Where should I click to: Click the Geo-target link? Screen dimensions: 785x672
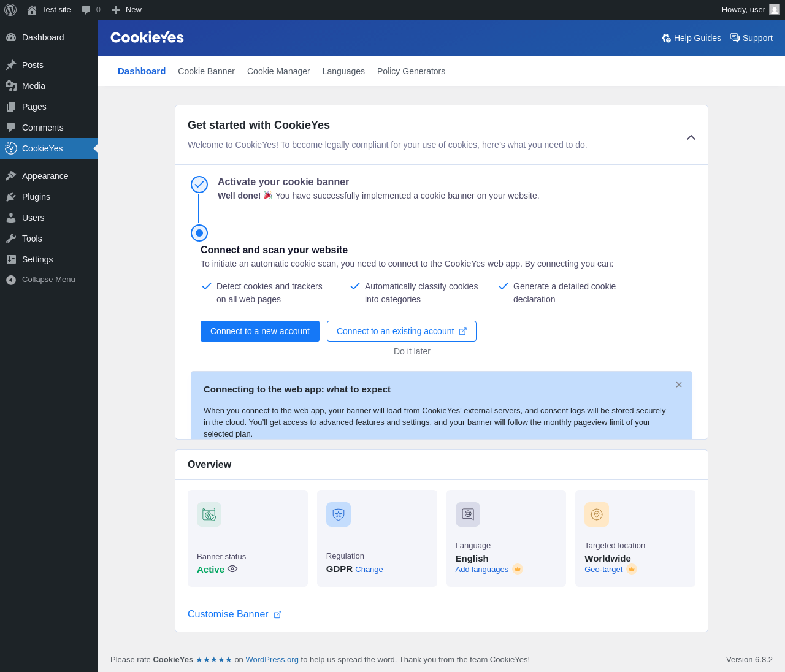tap(603, 570)
